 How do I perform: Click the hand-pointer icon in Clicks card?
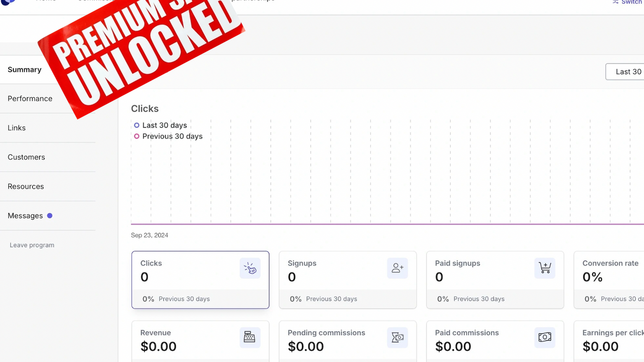250,268
